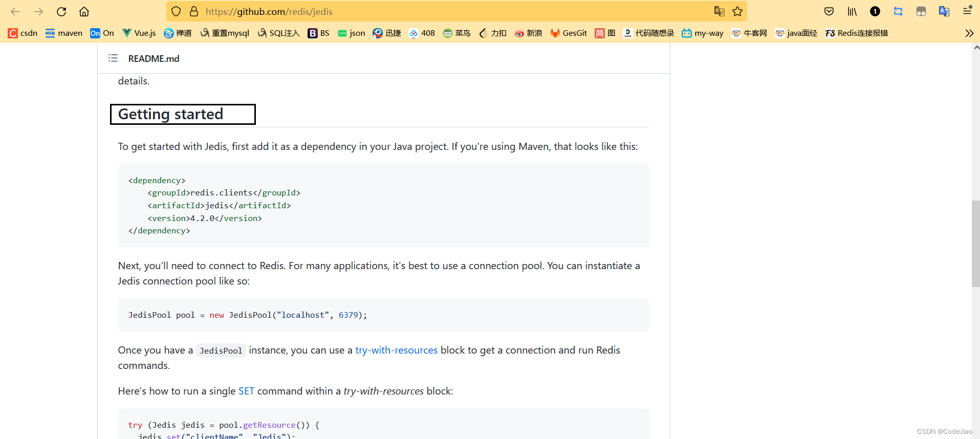Image resolution: width=980 pixels, height=439 pixels.
Task: Open the 力扣 bookmark
Action: (x=493, y=33)
